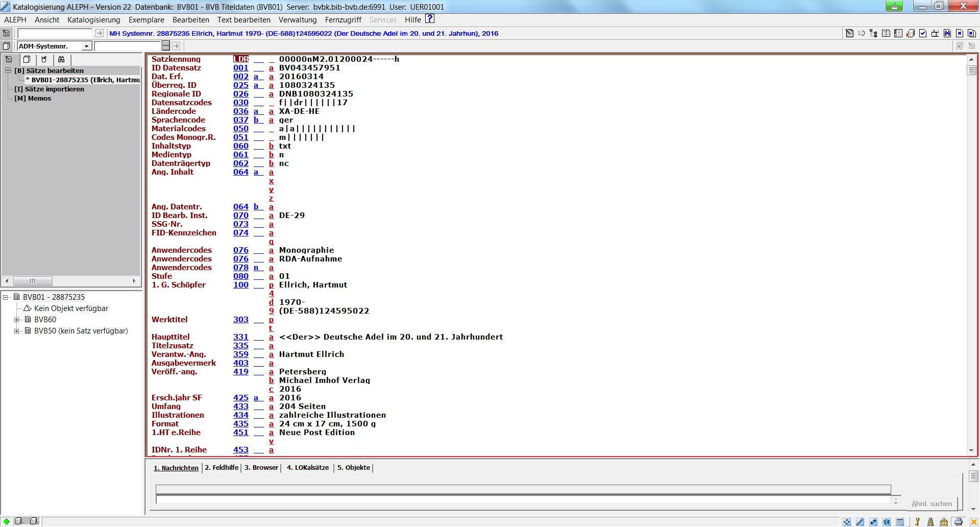This screenshot has width=980, height=527.
Task: Open the ADM-Systemnr. dropdown
Action: point(86,46)
